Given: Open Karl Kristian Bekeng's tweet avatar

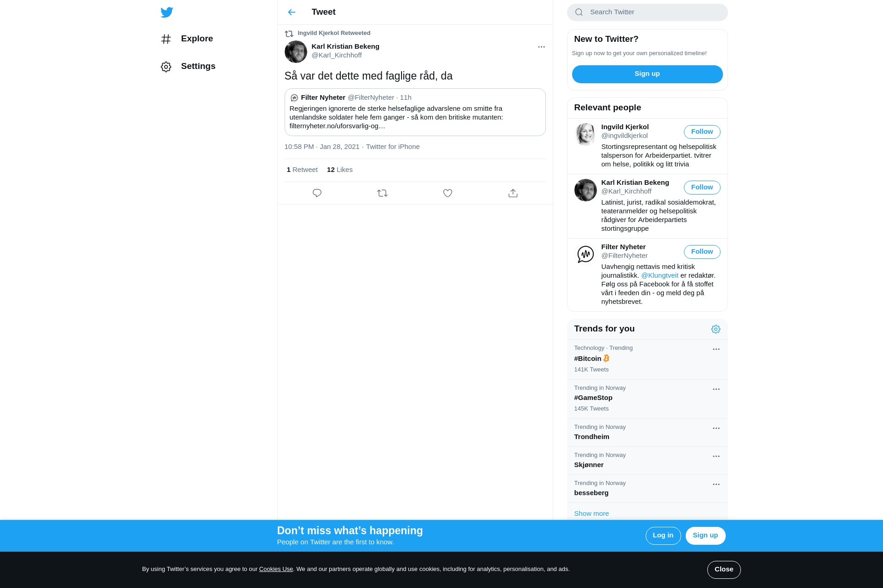Looking at the screenshot, I should tap(296, 51).
